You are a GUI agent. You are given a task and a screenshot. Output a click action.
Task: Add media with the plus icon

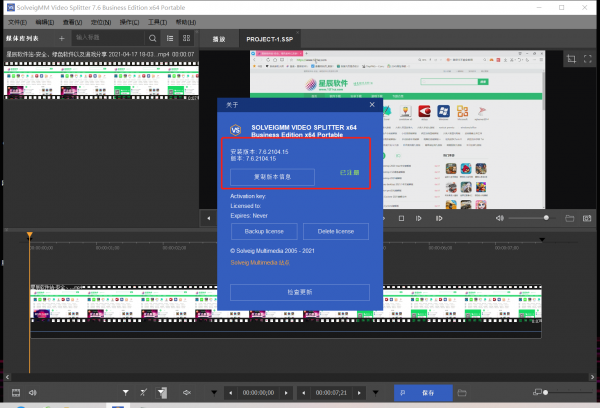pyautogui.click(x=62, y=38)
